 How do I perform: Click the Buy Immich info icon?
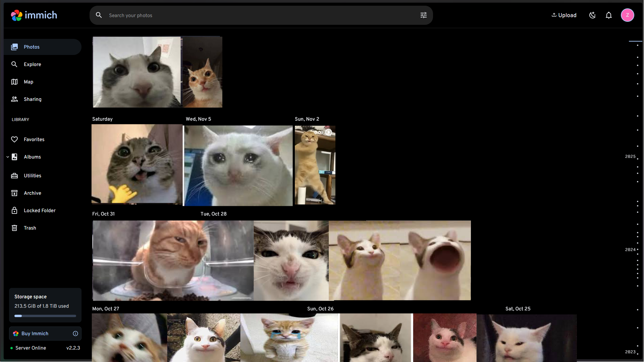pos(75,334)
